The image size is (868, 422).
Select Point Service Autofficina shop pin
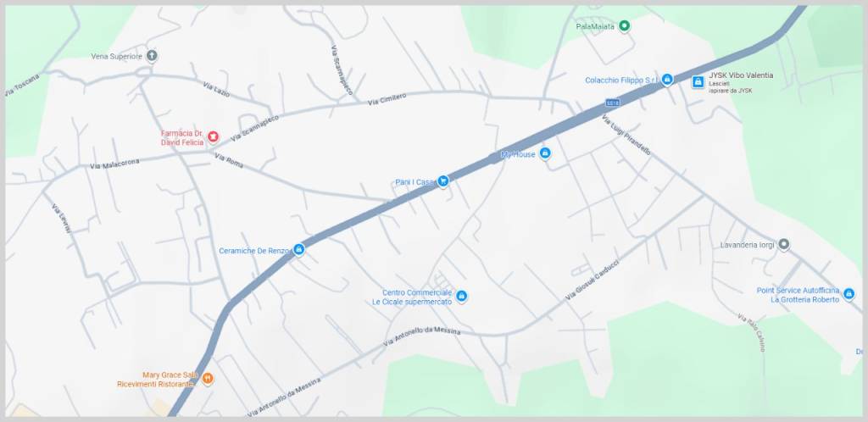coord(849,294)
